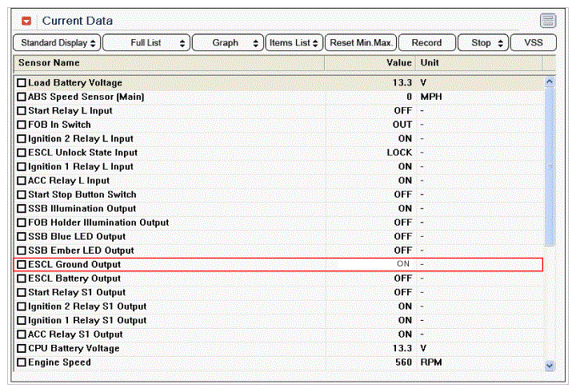The height and width of the screenshot is (392, 576).
Task: Check the Engine Speed checkbox
Action: [22, 362]
